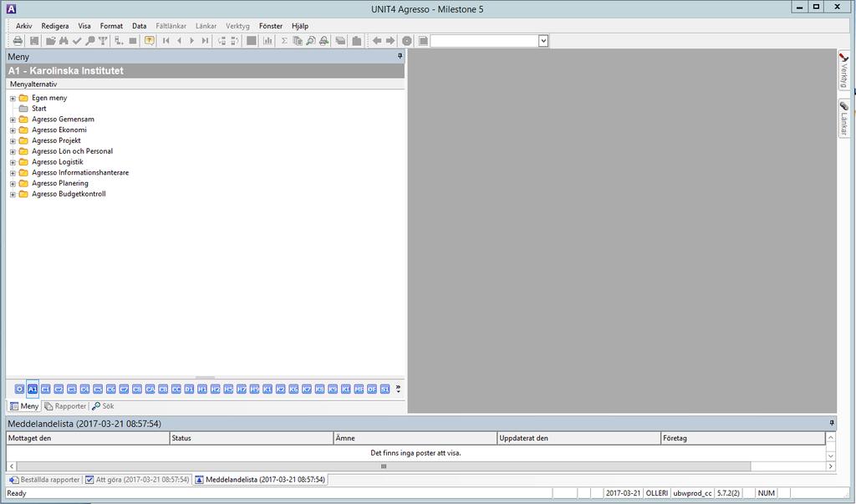The height and width of the screenshot is (504, 856).
Task: Switch to company icon S1
Action: tap(385, 389)
